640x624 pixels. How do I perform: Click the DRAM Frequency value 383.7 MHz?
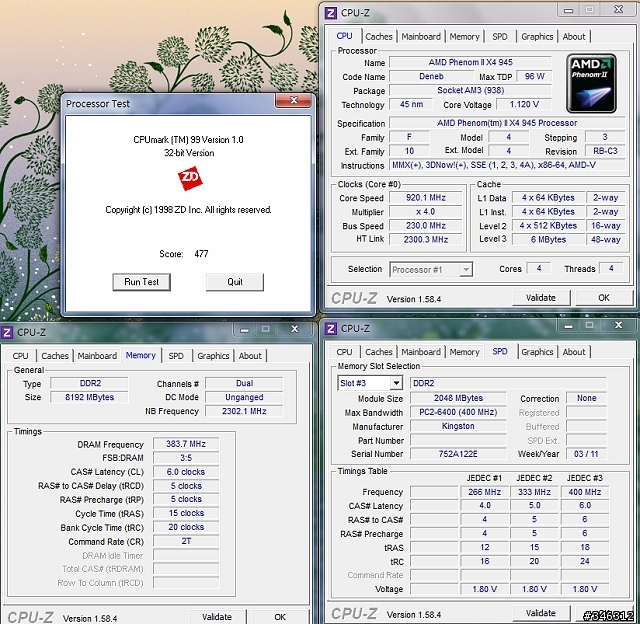pyautogui.click(x=186, y=444)
